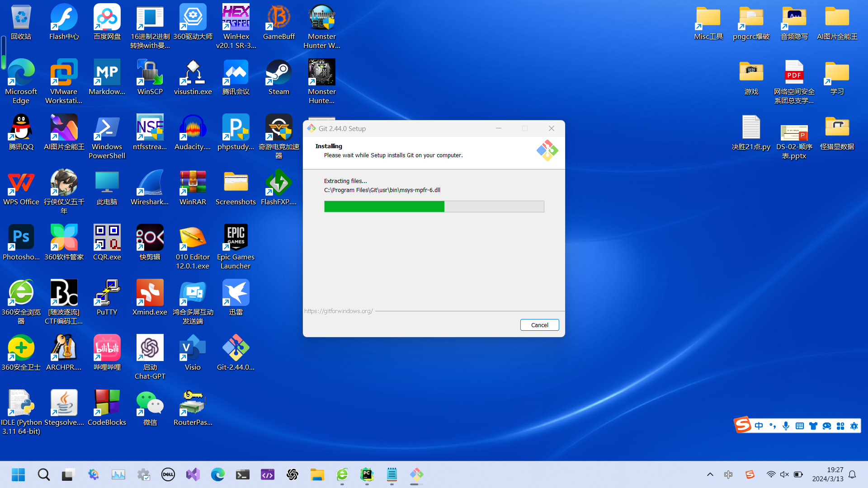Viewport: 868px width, 488px height.
Task: Open the notification center bell
Action: point(852,474)
